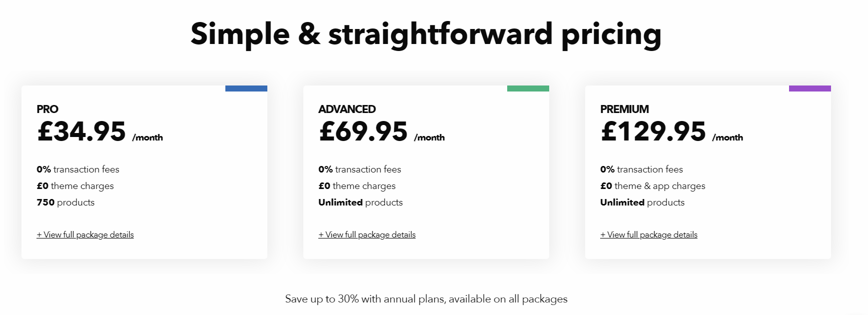This screenshot has height=315, width=868.
Task: Click Unlimited products under Advanced plan
Action: pos(360,202)
